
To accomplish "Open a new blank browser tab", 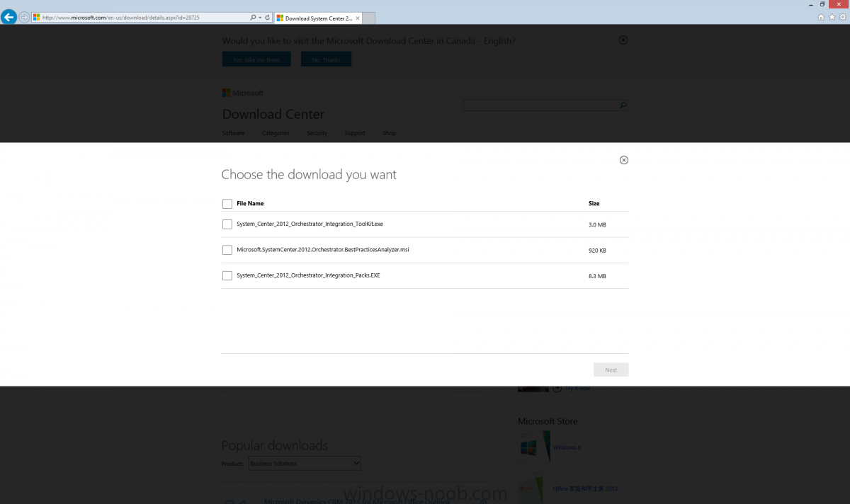I will 367,18.
